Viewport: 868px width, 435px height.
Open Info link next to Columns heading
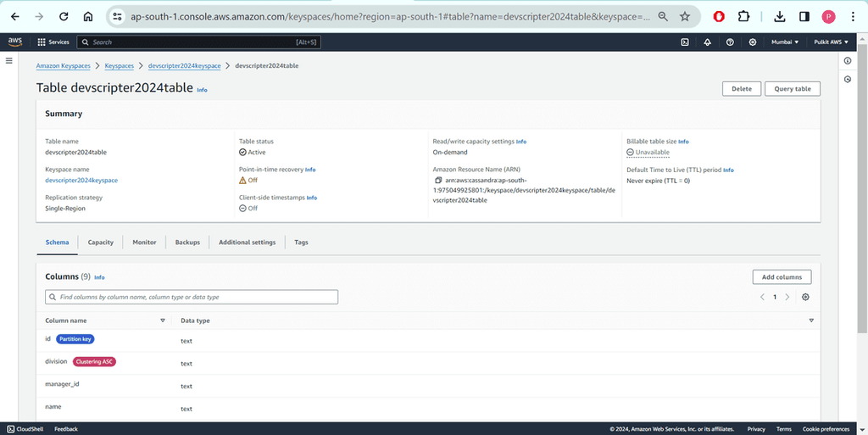(x=99, y=277)
